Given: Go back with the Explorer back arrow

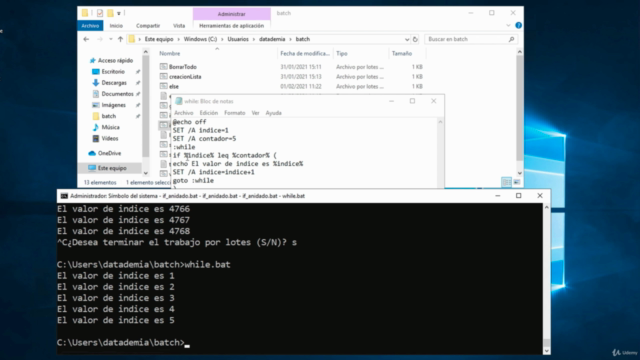Looking at the screenshot, I should [86, 39].
